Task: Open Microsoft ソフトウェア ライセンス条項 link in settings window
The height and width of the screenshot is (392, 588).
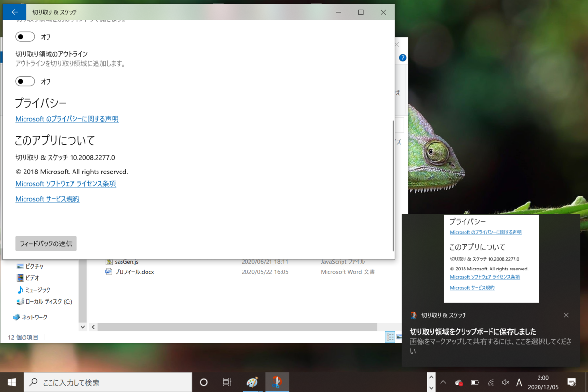Action: [66, 184]
